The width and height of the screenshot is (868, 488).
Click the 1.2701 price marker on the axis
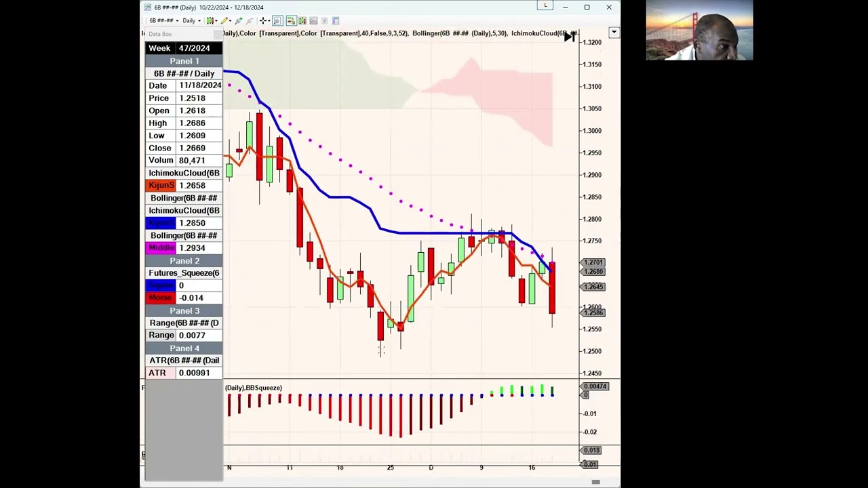593,262
